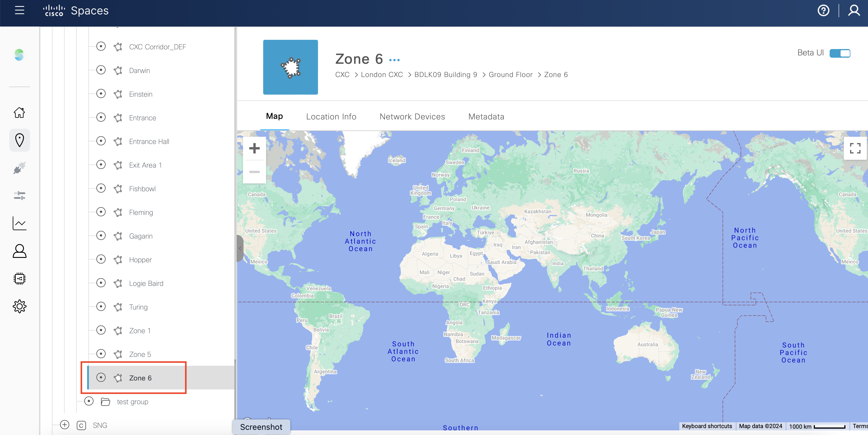Toggle the Beta UI switch

click(839, 53)
